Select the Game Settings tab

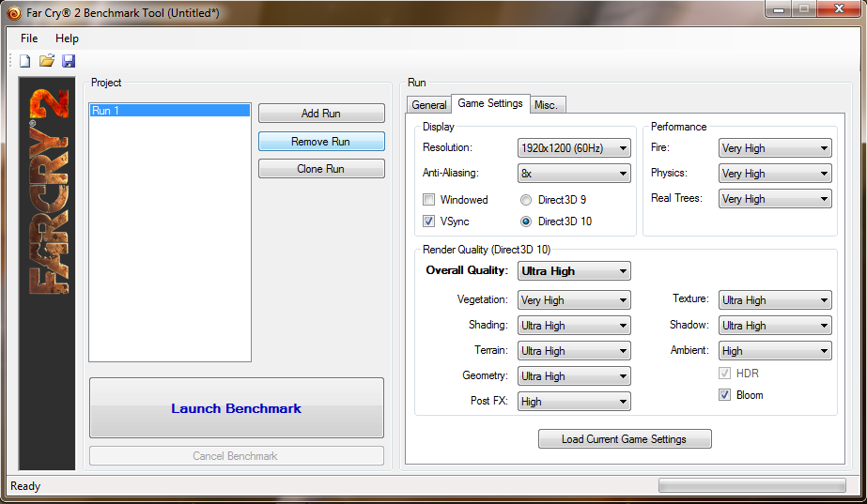(490, 103)
